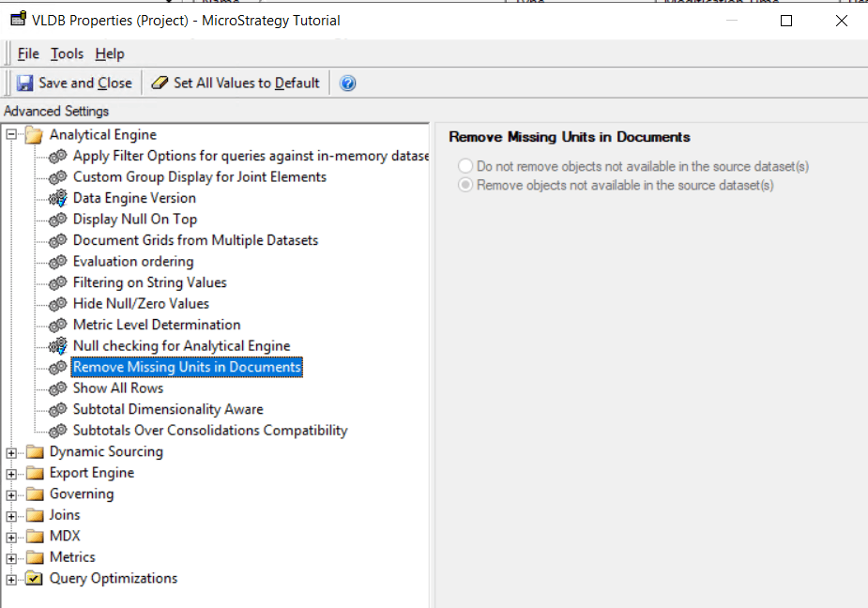Select Hide Null/Zero Values setting
Screen dimensions: 868x608
(141, 303)
